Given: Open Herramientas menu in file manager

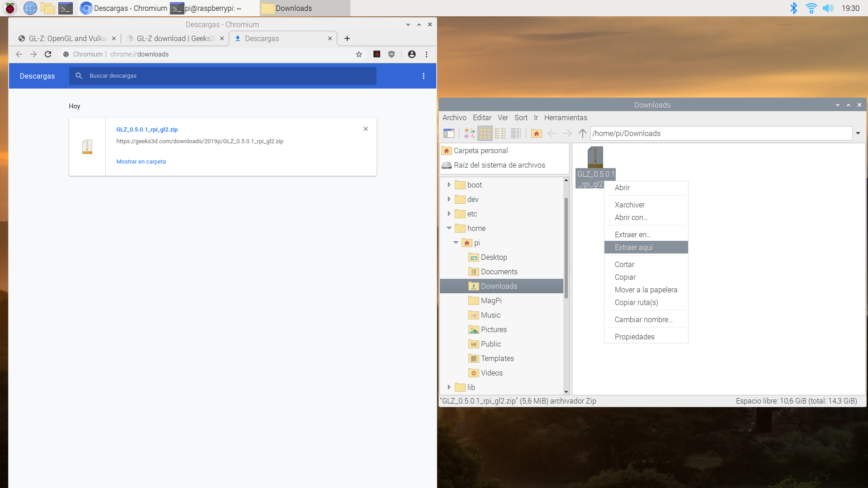Looking at the screenshot, I should pyautogui.click(x=565, y=117).
